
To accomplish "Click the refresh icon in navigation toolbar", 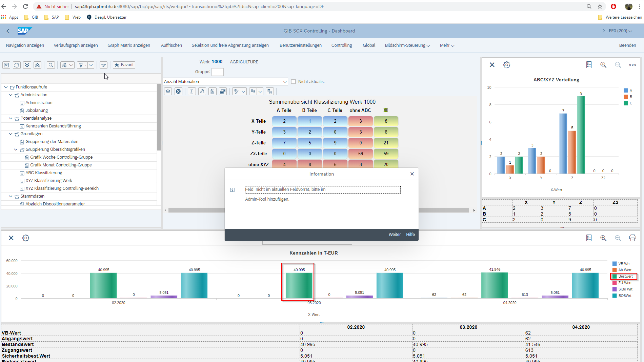I will click(x=17, y=65).
